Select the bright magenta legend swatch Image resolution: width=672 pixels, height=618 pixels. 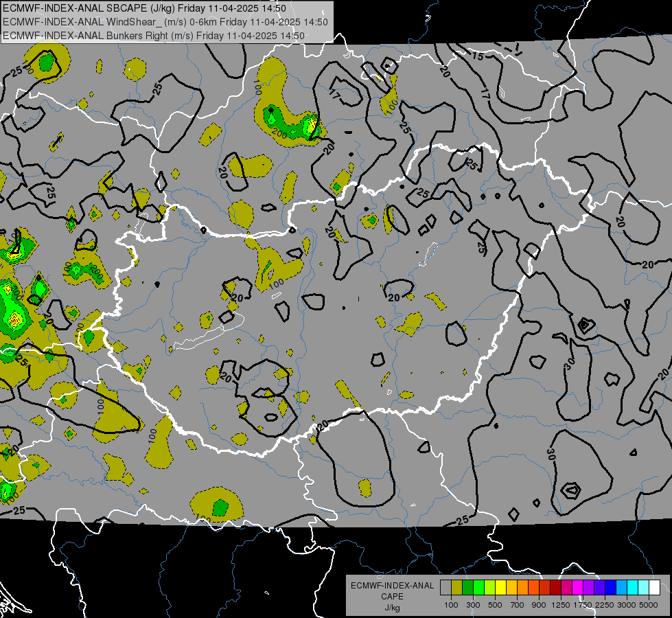tap(578, 587)
